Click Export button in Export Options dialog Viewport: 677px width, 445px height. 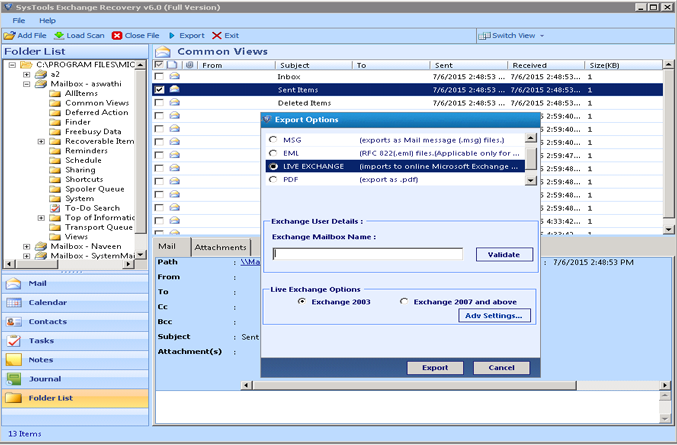coord(435,368)
